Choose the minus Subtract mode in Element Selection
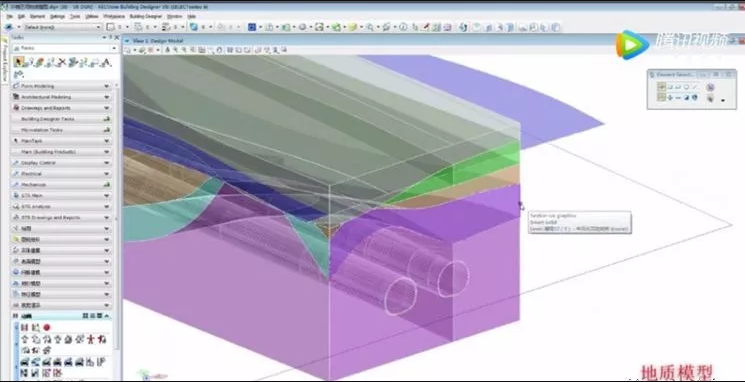 (678, 97)
